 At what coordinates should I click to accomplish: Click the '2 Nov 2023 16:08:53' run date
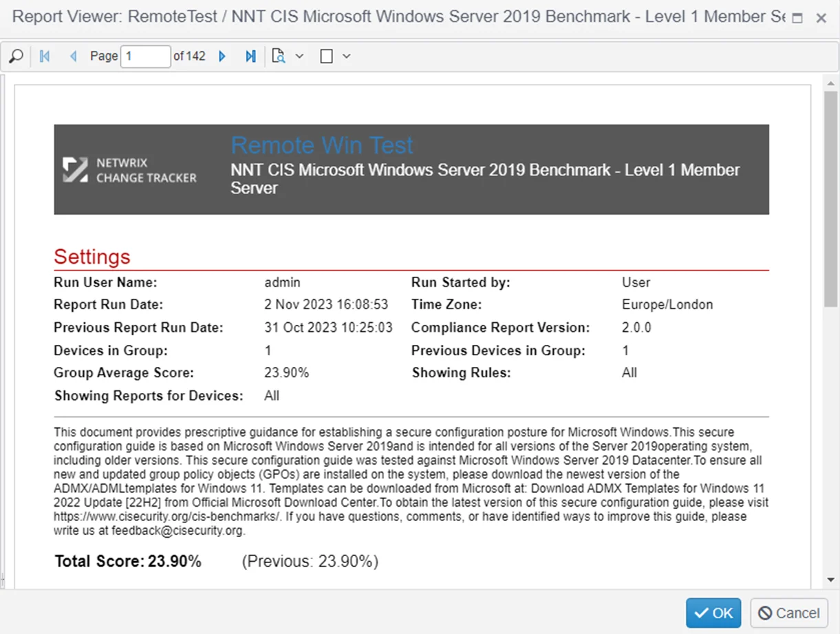(x=326, y=304)
